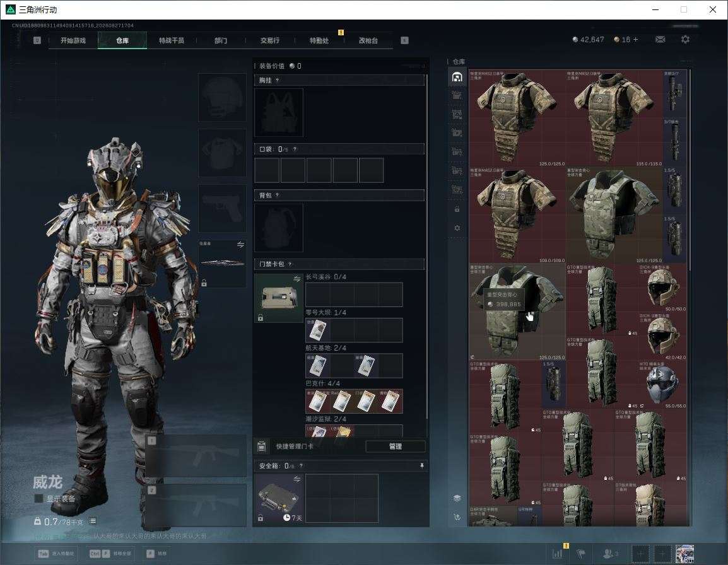Screen dimensions: 728x565
Task: Click the help question mark beside 背包
Action: [277, 195]
